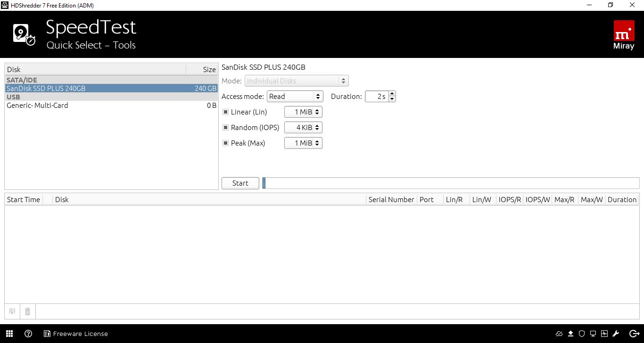This screenshot has height=343, width=644.
Task: Click the Size column header
Action: [x=202, y=69]
